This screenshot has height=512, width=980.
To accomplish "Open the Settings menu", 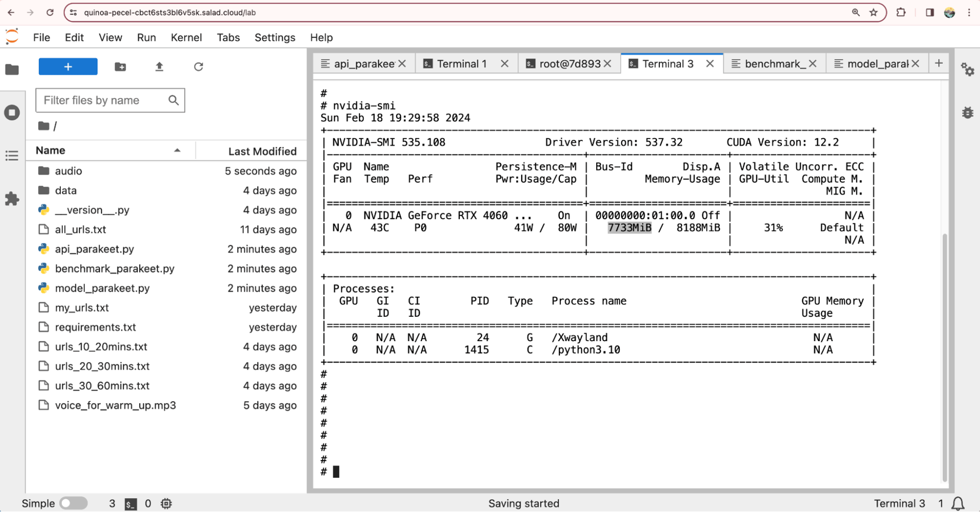I will tap(275, 37).
